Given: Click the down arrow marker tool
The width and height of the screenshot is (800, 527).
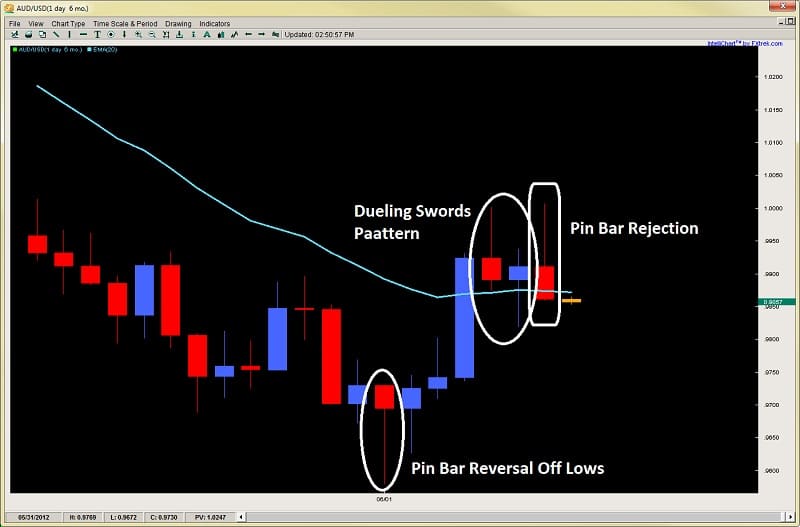Looking at the screenshot, I should 124,35.
